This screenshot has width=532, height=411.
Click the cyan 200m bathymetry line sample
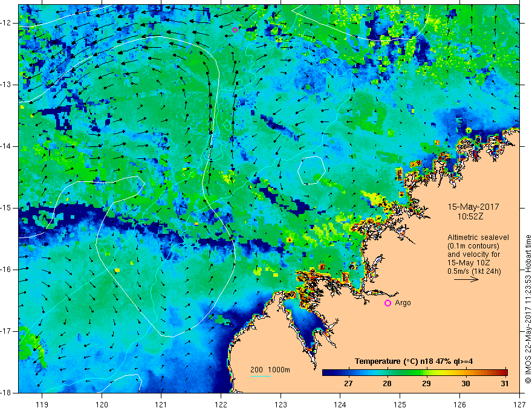[260, 376]
